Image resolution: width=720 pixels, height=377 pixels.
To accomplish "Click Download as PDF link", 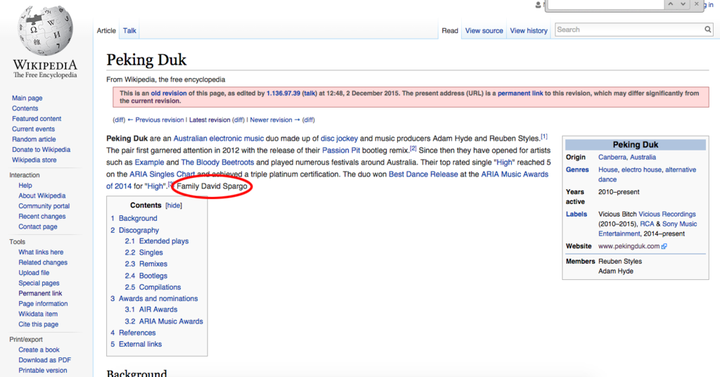I will point(45,360).
